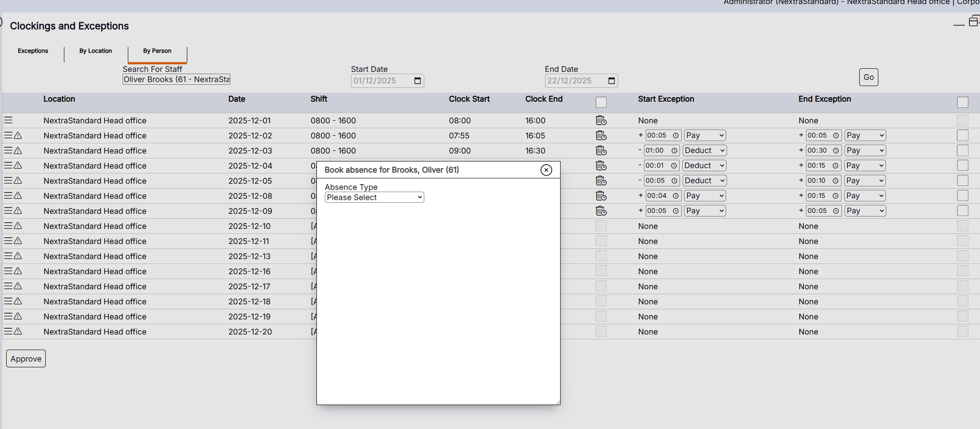The width and height of the screenshot is (980, 429).
Task: Open hamburger menu for 2025-12-19 row
Action: pyautogui.click(x=8, y=316)
